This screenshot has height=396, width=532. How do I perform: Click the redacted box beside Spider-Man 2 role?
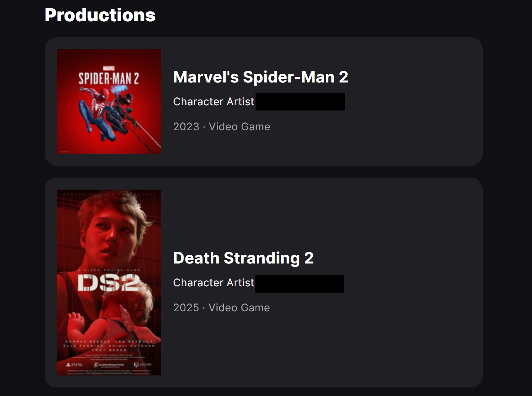click(x=300, y=102)
